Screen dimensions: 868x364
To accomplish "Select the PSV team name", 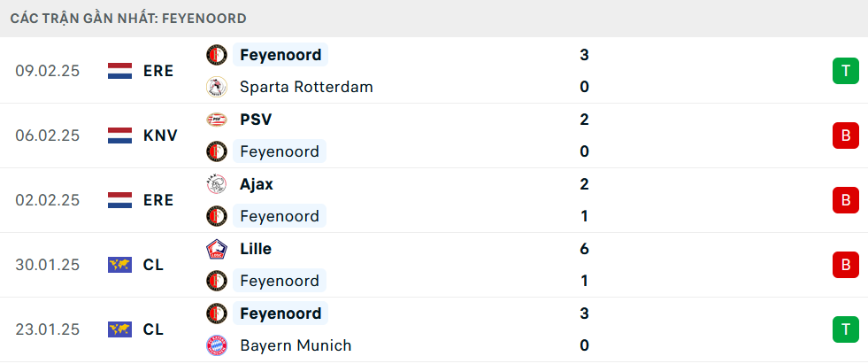I will click(256, 120).
